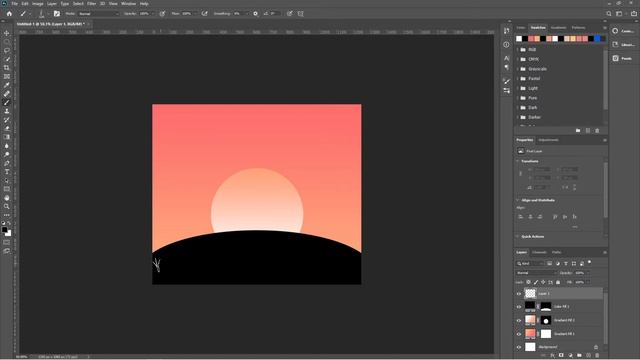Select Gradient Fill 2 layer mask thumbnail
Screen dimensions: 640x360
point(546,320)
